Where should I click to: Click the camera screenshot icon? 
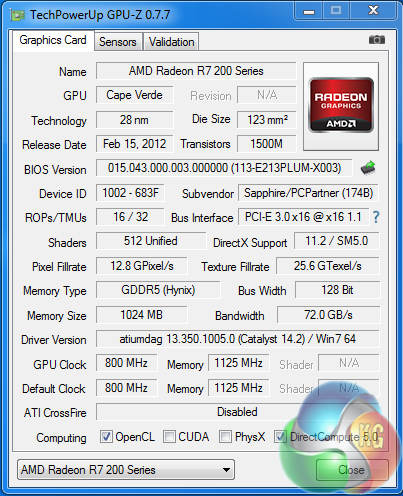point(377,40)
